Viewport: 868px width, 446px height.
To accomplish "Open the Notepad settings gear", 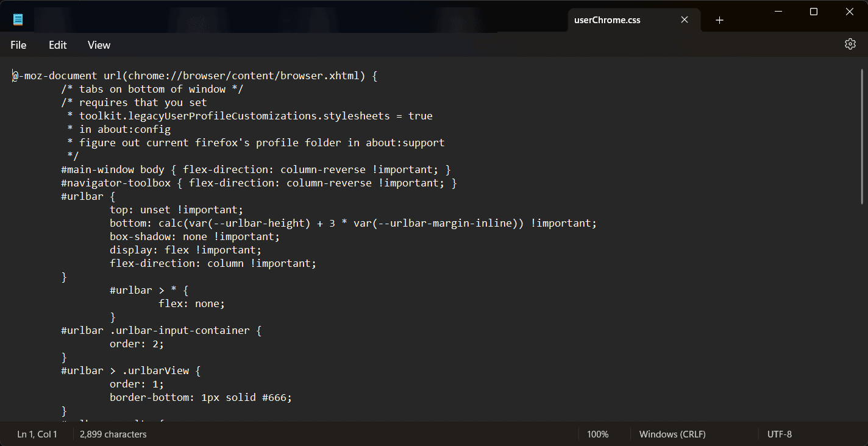I will pyautogui.click(x=850, y=44).
